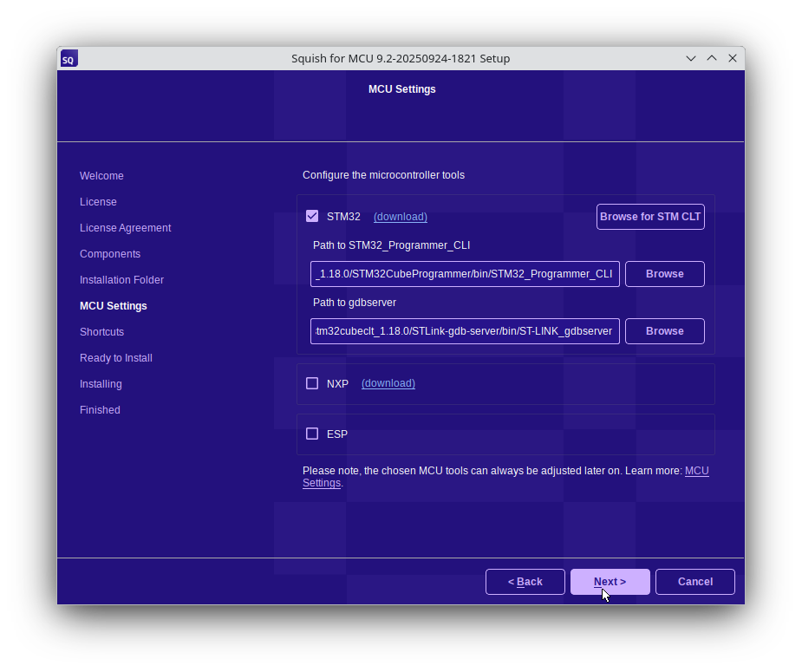The width and height of the screenshot is (802, 672).
Task: Cancel the installation
Action: click(x=694, y=582)
